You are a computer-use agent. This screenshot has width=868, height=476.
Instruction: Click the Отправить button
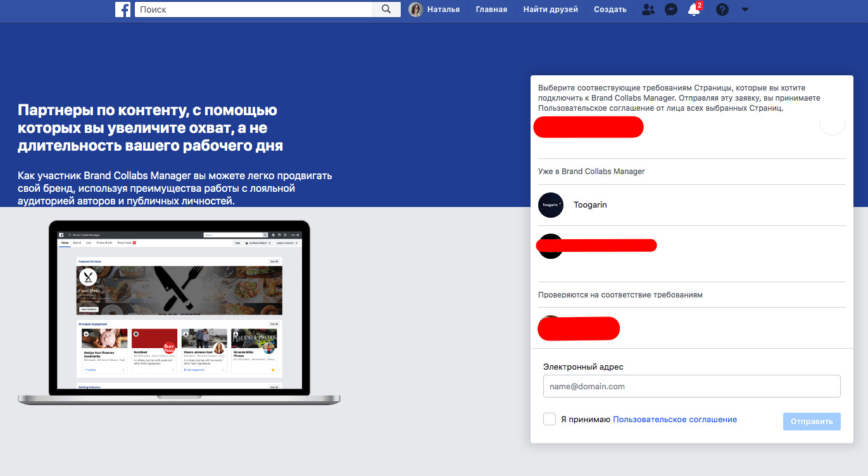(812, 422)
